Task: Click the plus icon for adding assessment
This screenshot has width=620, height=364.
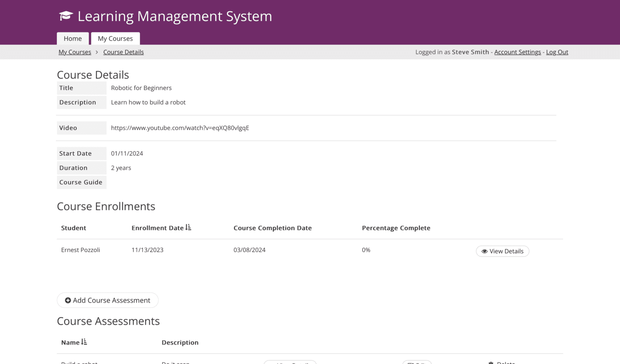Action: [x=68, y=300]
